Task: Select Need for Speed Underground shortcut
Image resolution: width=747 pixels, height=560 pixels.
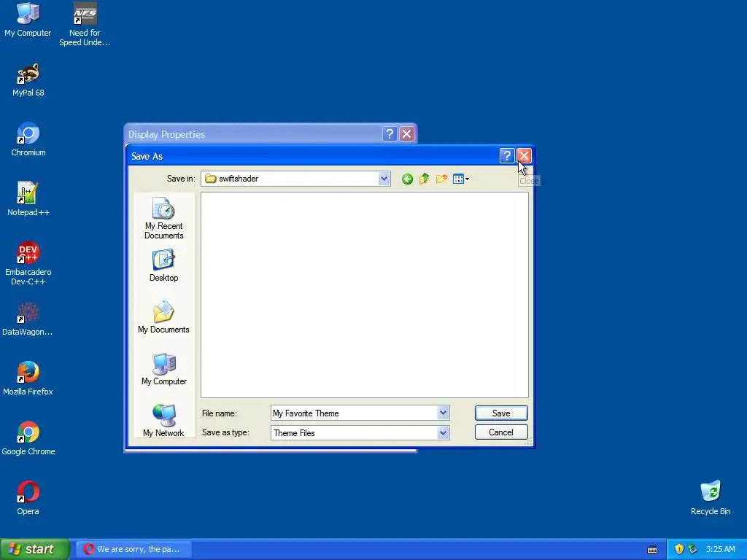Action: coord(85,25)
